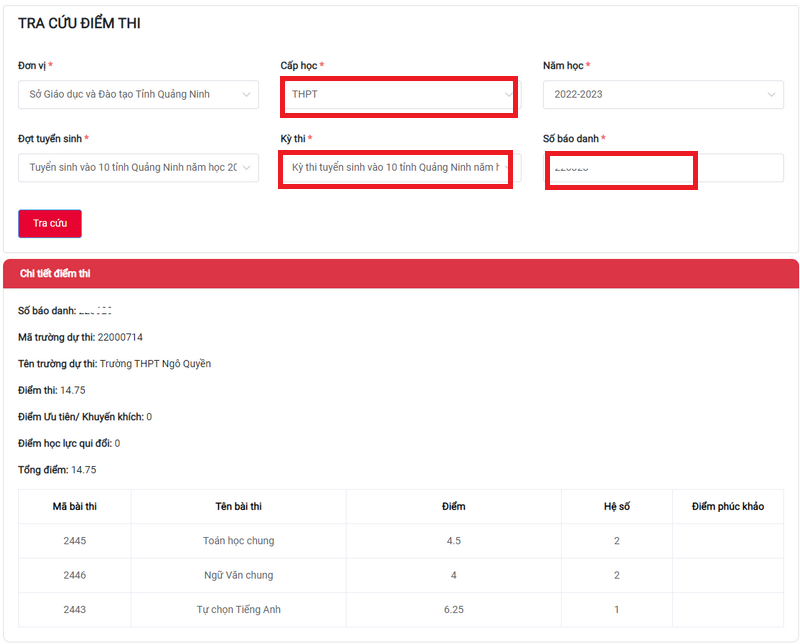The image size is (800, 644).
Task: Open the Đơn vị dropdown
Action: point(138,94)
